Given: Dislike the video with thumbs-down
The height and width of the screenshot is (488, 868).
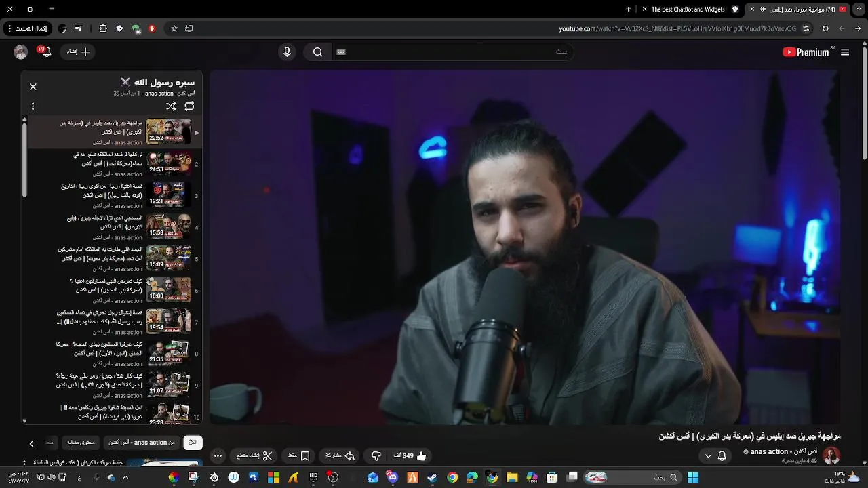Looking at the screenshot, I should click(376, 455).
